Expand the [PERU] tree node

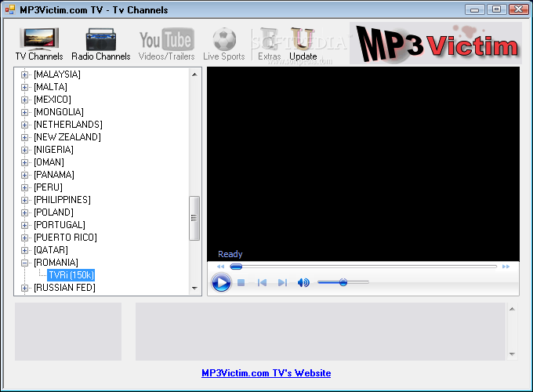pos(24,187)
